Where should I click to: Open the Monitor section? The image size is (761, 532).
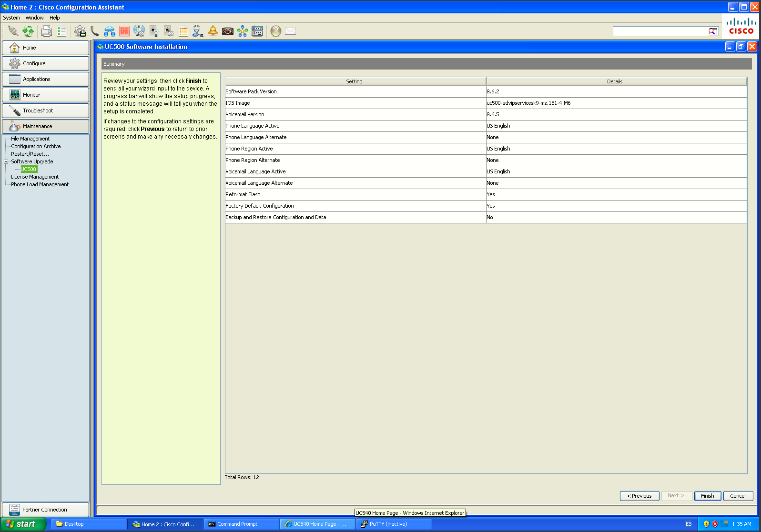45,95
